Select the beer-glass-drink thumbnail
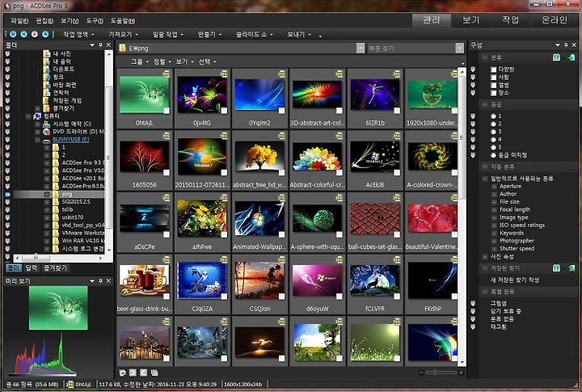 (145, 281)
